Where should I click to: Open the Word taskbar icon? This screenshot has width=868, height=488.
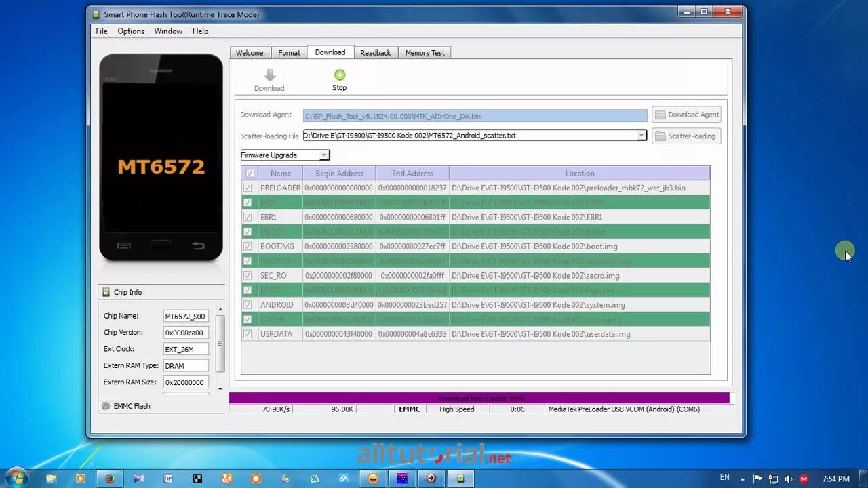click(168, 479)
